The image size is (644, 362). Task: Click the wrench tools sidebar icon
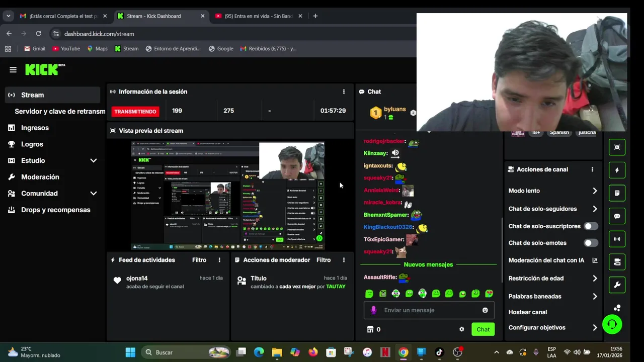617,285
